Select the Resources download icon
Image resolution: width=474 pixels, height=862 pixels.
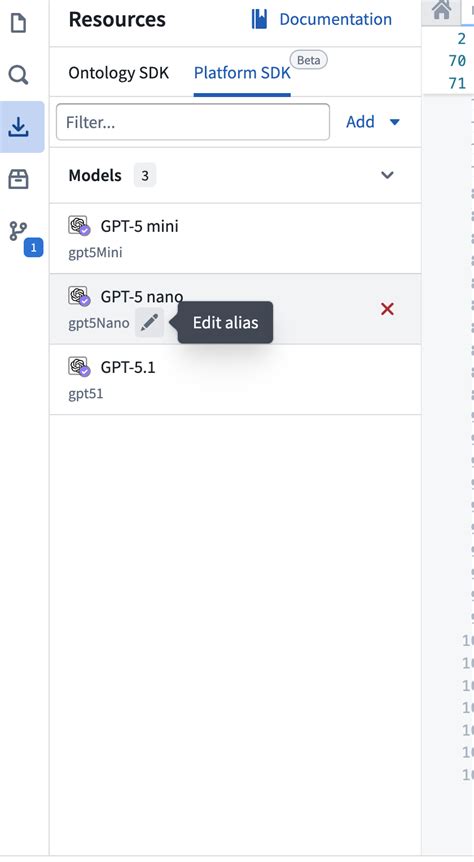pyautogui.click(x=19, y=127)
